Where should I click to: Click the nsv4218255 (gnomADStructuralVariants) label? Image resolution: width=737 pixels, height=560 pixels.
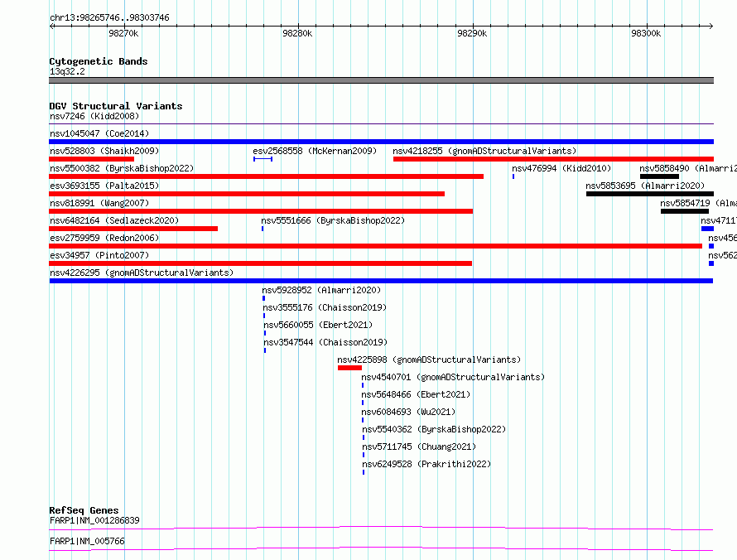[x=484, y=151]
